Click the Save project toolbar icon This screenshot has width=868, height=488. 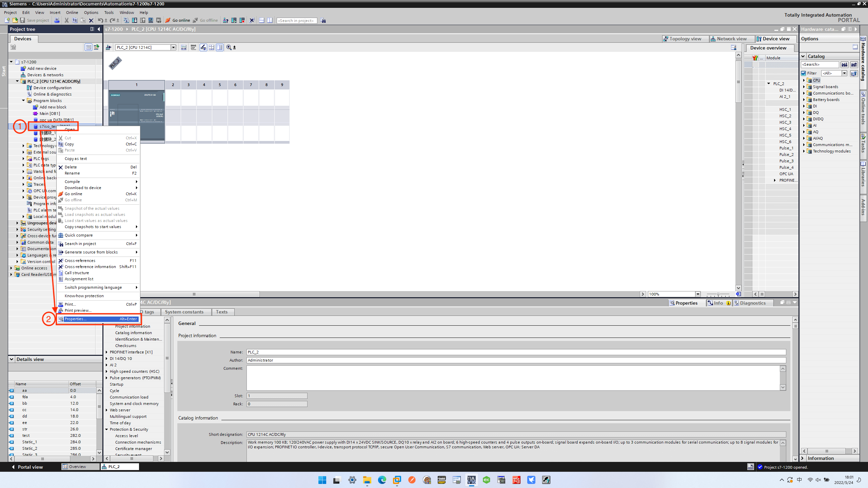click(x=22, y=20)
